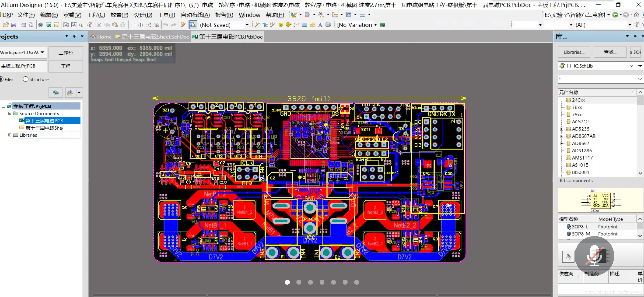
Task: Select the Place Fill rectangle tool
Action: [x=304, y=25]
